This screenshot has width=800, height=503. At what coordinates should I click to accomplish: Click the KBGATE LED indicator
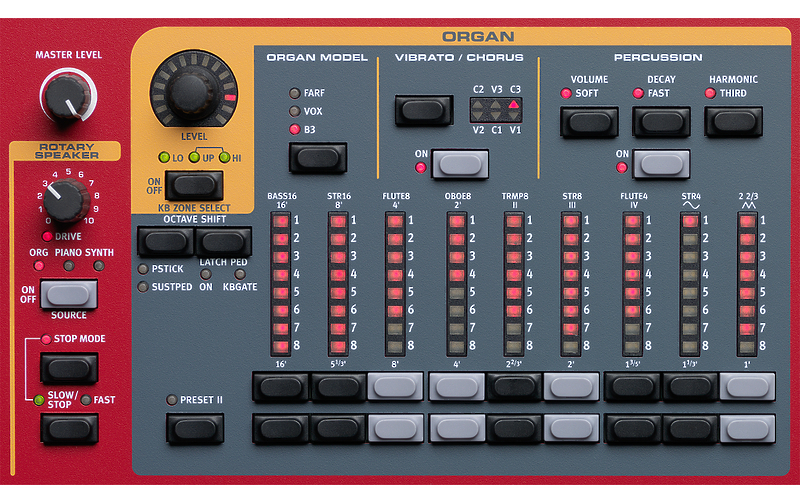(x=240, y=274)
